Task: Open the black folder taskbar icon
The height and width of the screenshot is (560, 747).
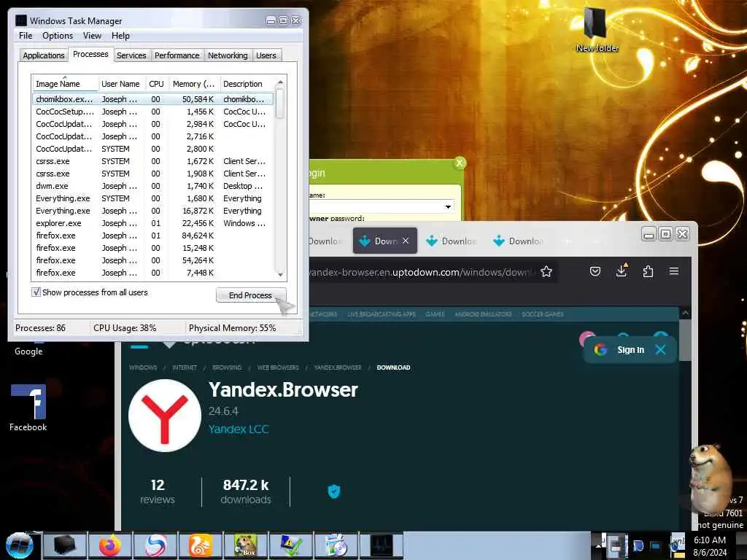Action: [65, 545]
